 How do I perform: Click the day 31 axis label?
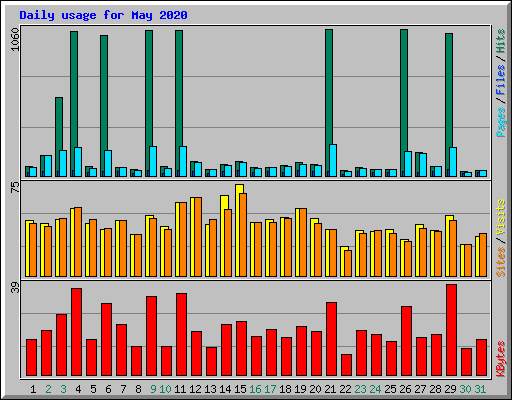click(x=480, y=389)
